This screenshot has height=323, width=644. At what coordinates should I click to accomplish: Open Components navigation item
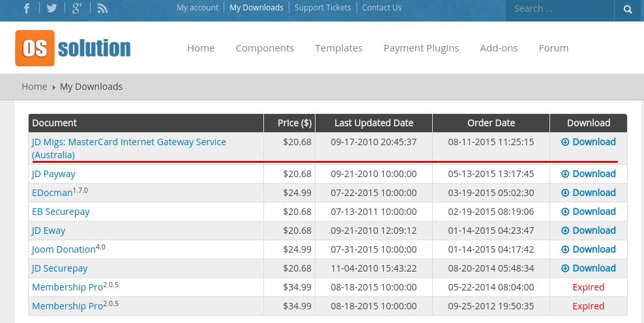coord(265,48)
